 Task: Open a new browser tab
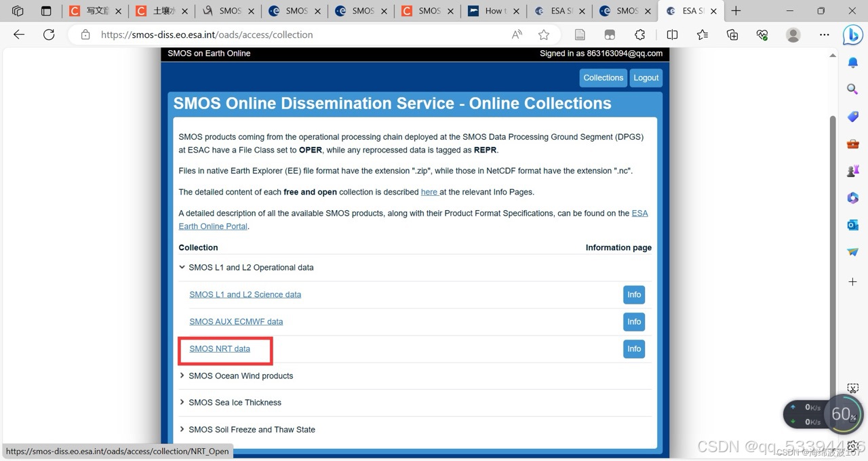tap(736, 11)
